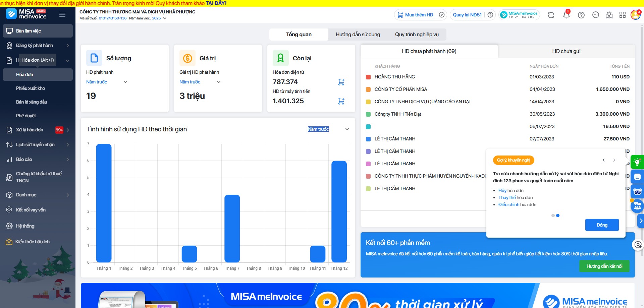Click the Giá trị coin icon
Screen dimensions: 644x308
tap(187, 58)
